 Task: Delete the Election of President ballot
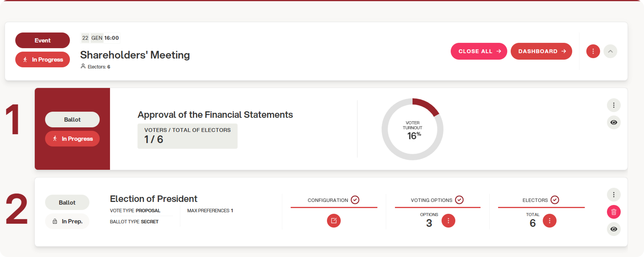point(613,212)
